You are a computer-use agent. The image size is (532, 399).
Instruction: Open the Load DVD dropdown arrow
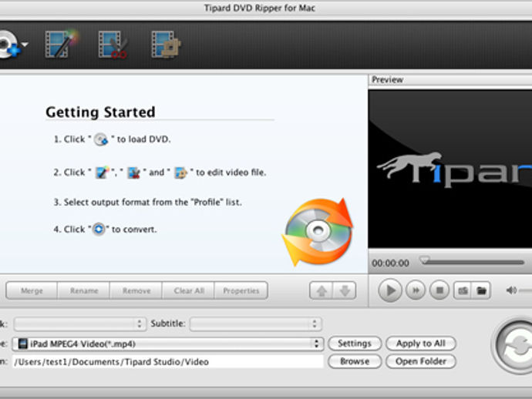point(25,44)
